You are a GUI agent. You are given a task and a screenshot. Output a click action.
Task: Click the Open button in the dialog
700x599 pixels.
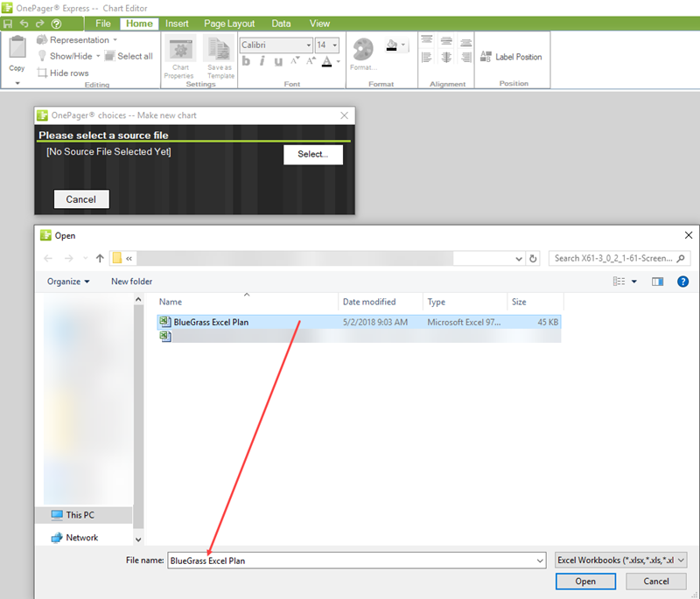coord(585,581)
